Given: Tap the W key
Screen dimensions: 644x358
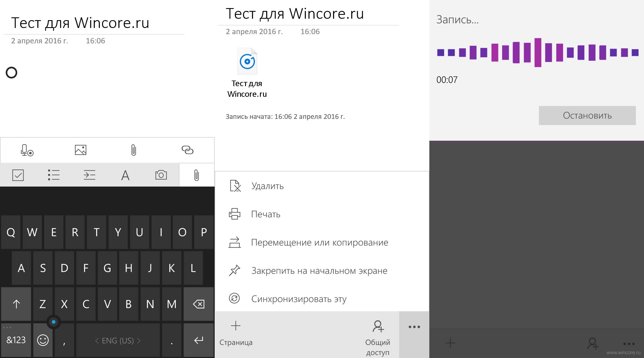Looking at the screenshot, I should coord(32,232).
